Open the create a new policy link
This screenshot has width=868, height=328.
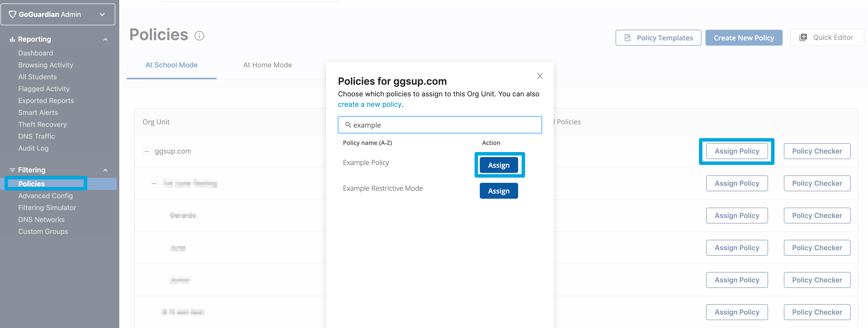point(370,104)
